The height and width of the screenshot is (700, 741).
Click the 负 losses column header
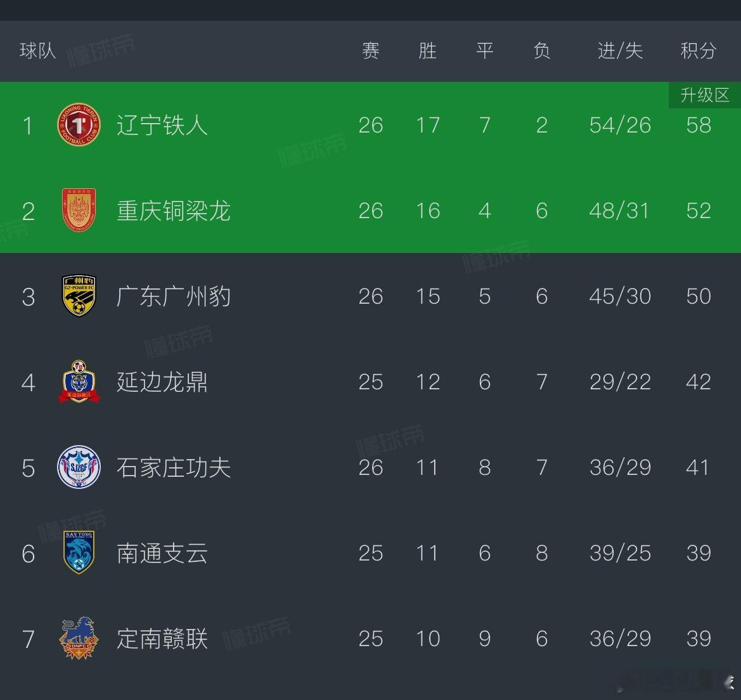coord(541,51)
